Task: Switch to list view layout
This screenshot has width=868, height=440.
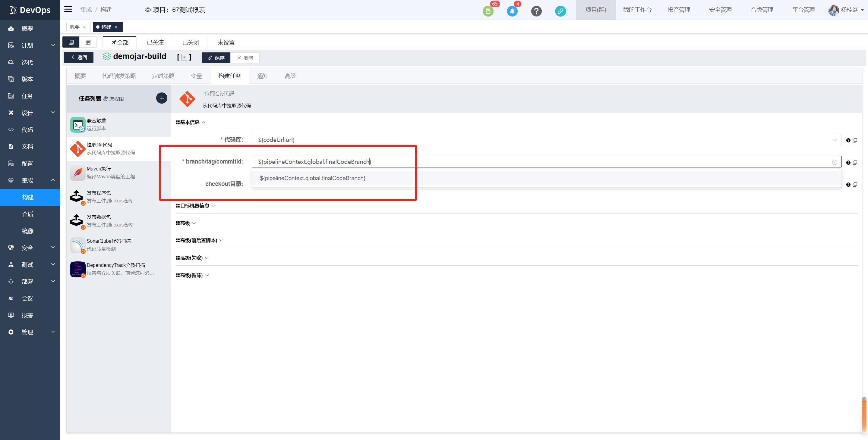Action: pos(71,42)
